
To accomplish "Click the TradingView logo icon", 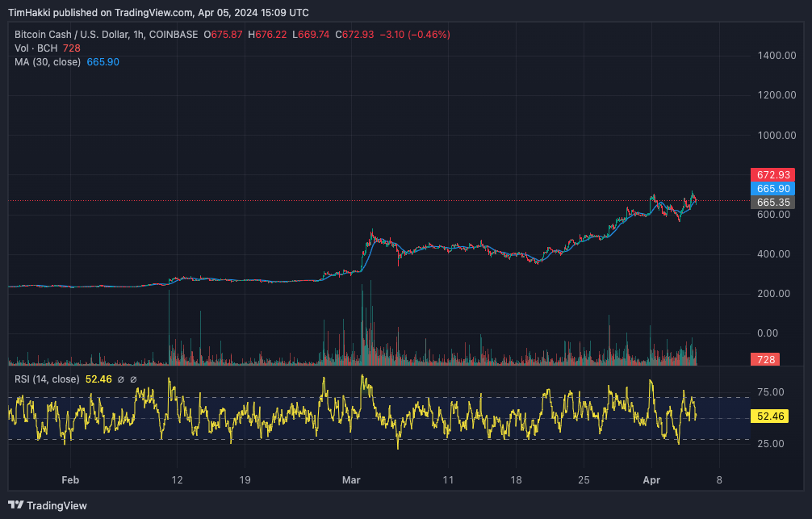I will [x=16, y=506].
